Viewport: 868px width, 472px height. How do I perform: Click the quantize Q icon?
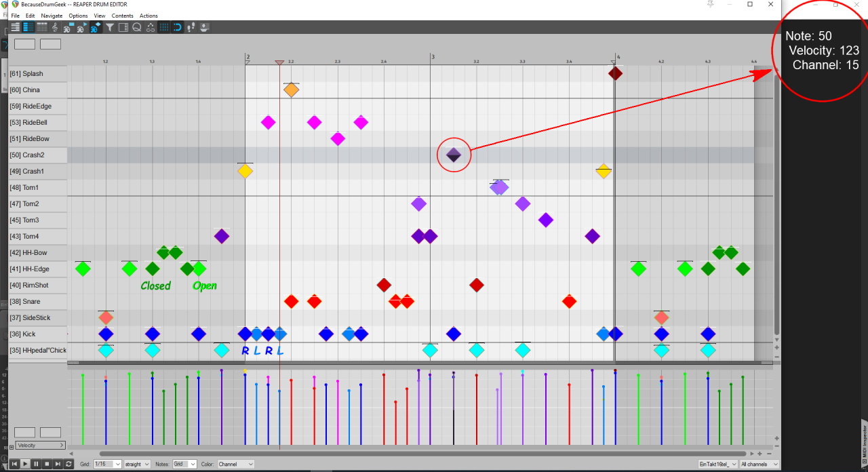click(136, 27)
